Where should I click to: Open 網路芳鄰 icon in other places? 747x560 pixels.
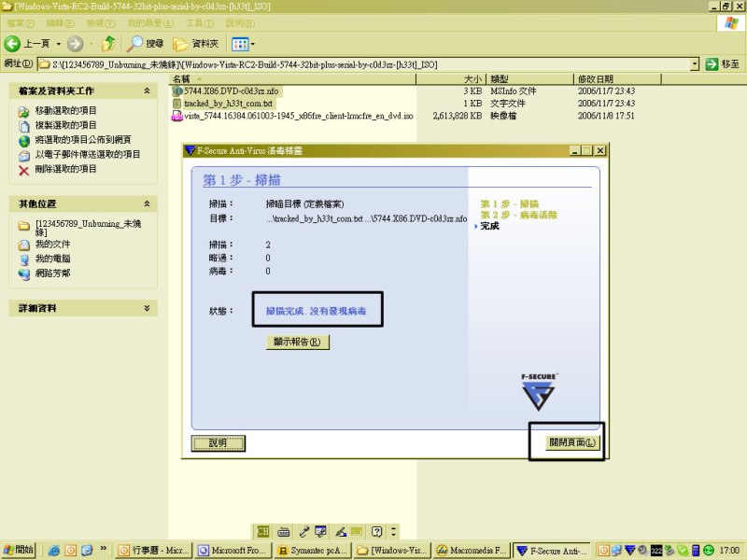pyautogui.click(x=24, y=273)
